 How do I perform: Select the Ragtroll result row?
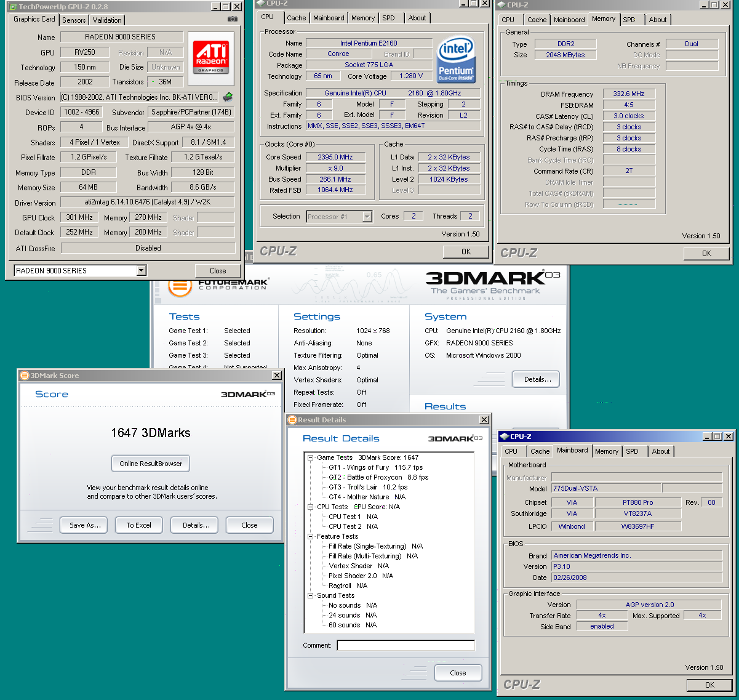348,585
